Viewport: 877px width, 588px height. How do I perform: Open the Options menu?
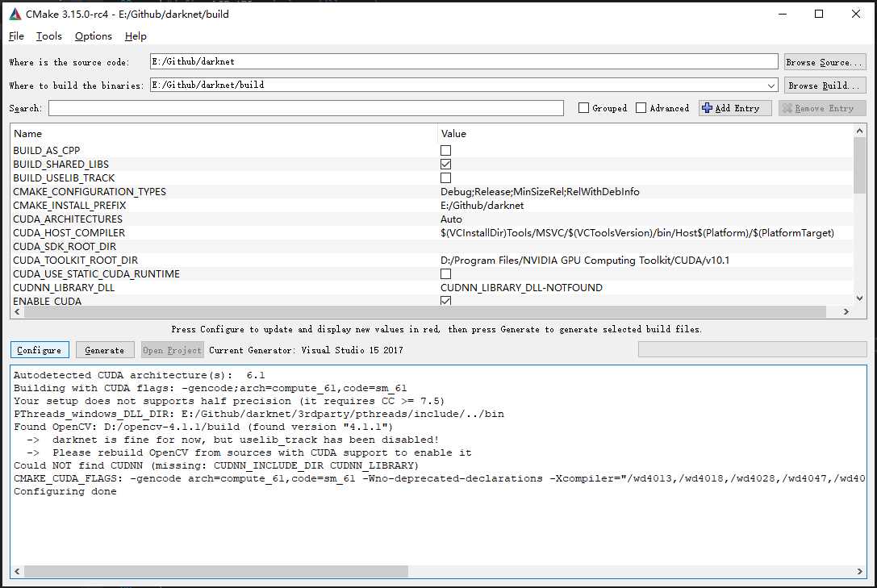coord(94,36)
